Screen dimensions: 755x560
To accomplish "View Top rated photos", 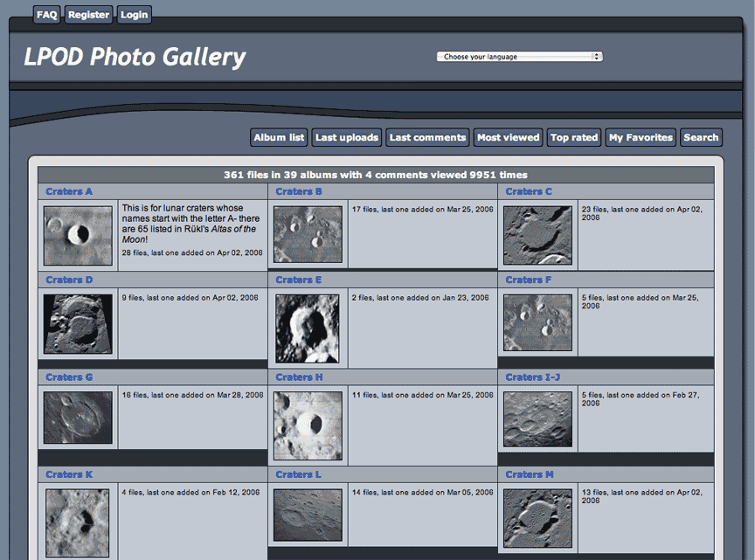I will [574, 137].
